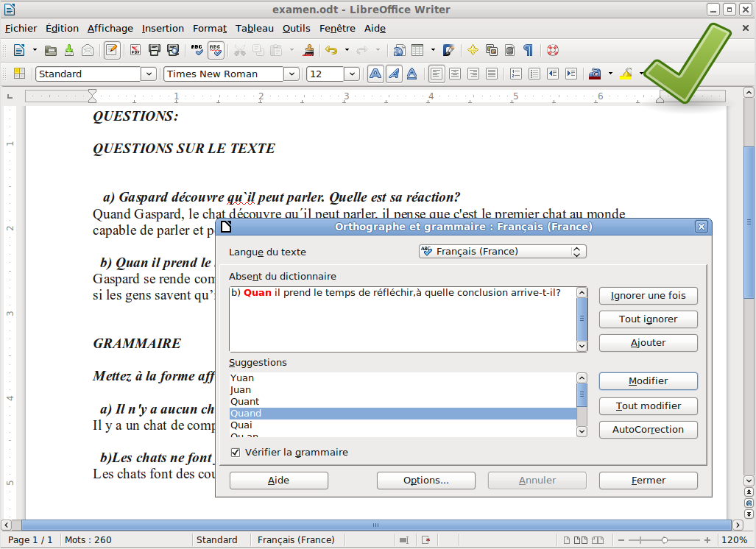
Task: Open the Navigator with the star icon
Action: tap(473, 50)
